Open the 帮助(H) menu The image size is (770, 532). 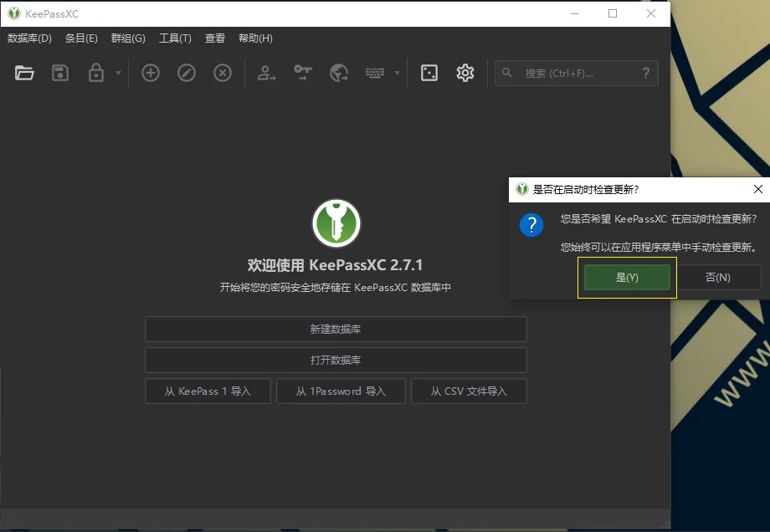point(255,38)
